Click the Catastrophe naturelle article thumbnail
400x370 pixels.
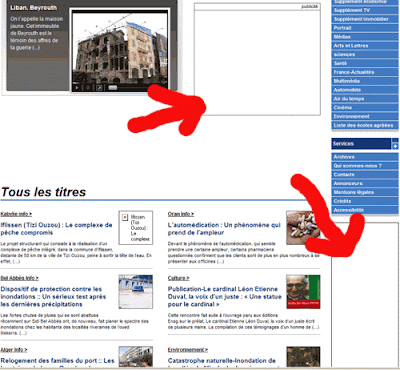pos(303,357)
